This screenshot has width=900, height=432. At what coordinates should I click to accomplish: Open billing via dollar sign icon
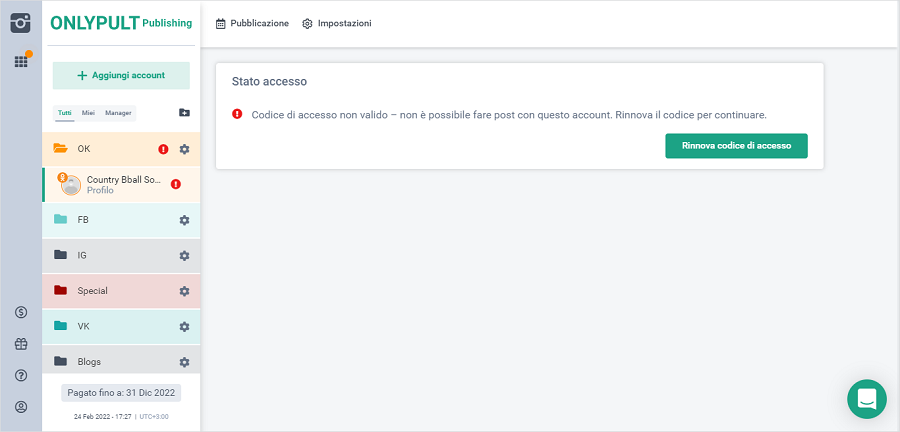(20, 313)
